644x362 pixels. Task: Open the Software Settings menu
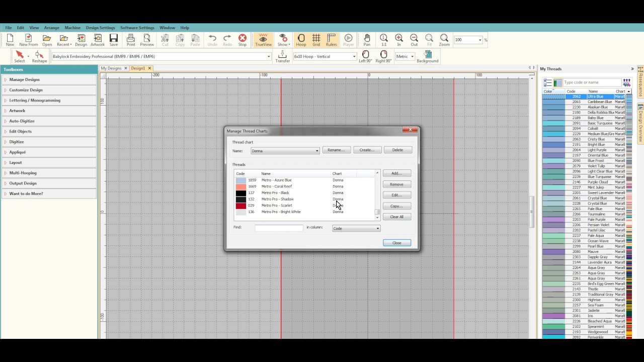[137, 28]
